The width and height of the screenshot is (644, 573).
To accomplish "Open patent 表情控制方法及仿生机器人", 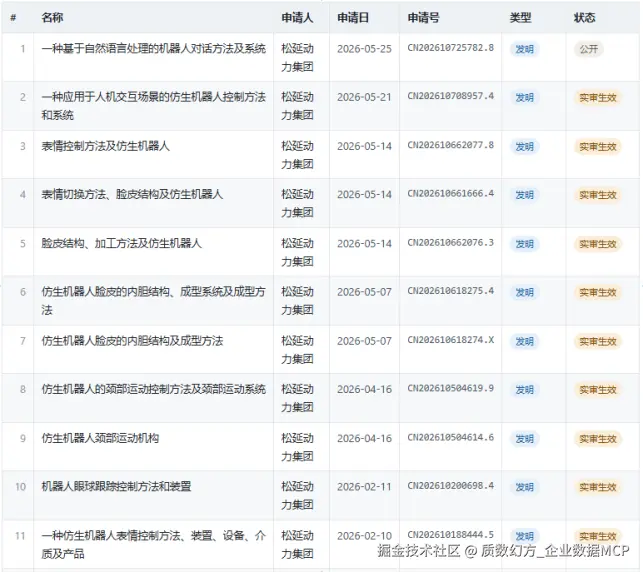I will coord(106,146).
